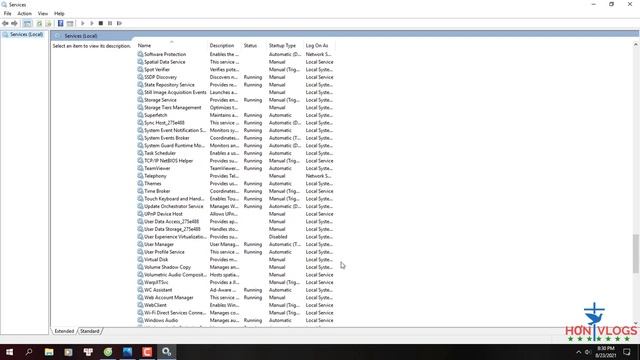This screenshot has height=360, width=640.
Task: Switch to the Extended tab
Action: [64, 331]
